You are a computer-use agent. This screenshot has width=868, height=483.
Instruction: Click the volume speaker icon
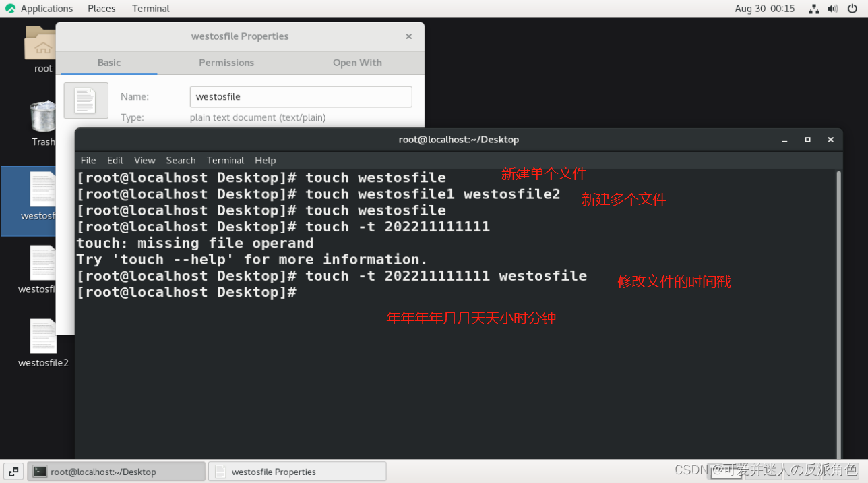click(833, 9)
